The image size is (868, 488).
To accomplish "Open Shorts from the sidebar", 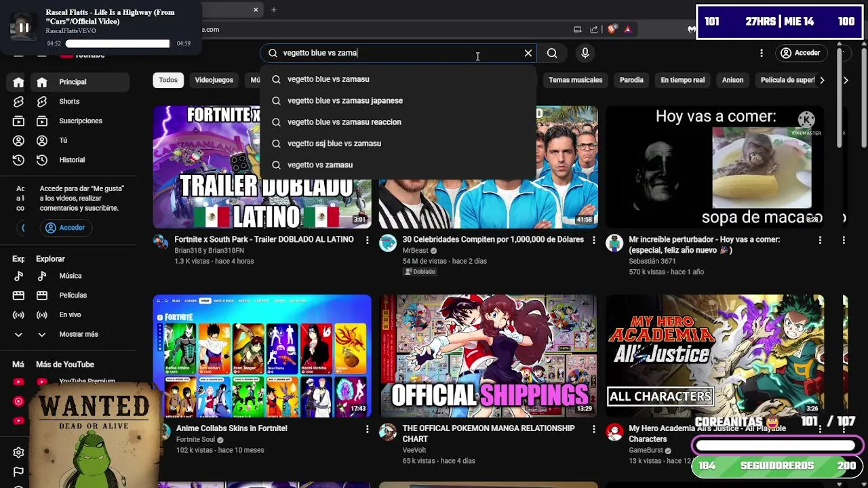I will coord(80,102).
